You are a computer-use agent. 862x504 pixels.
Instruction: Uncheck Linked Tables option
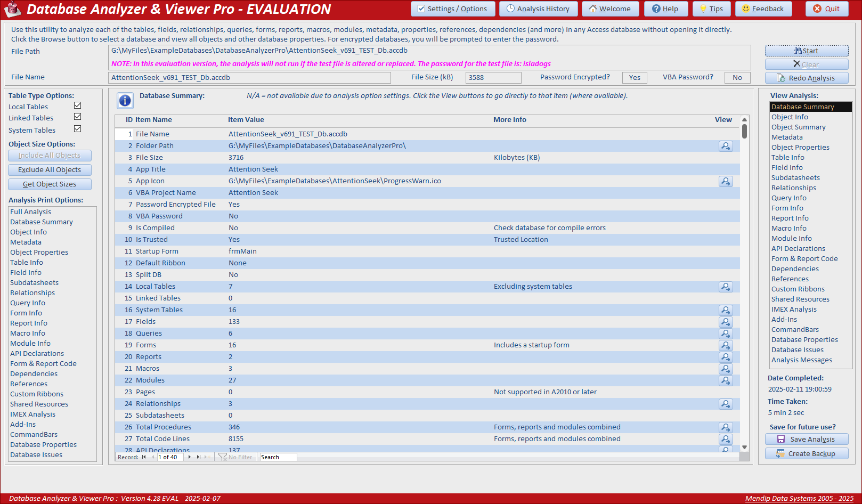[77, 117]
